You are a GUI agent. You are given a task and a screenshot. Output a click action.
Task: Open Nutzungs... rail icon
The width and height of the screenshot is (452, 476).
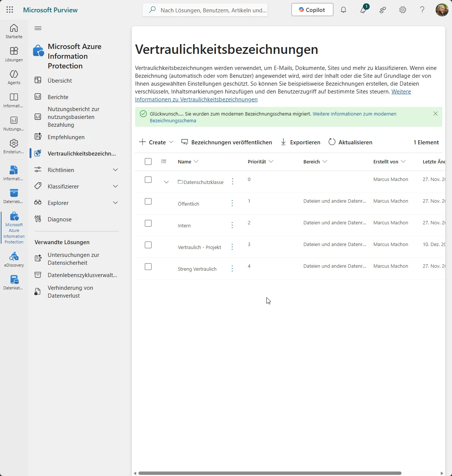pyautogui.click(x=14, y=123)
